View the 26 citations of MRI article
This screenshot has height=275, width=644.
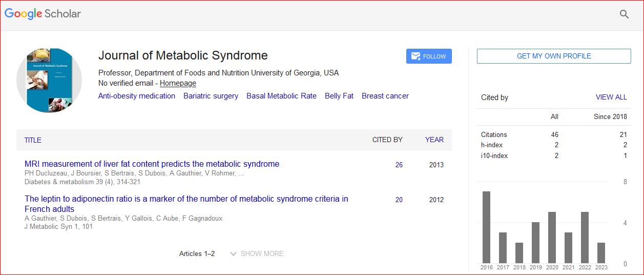[399, 165]
